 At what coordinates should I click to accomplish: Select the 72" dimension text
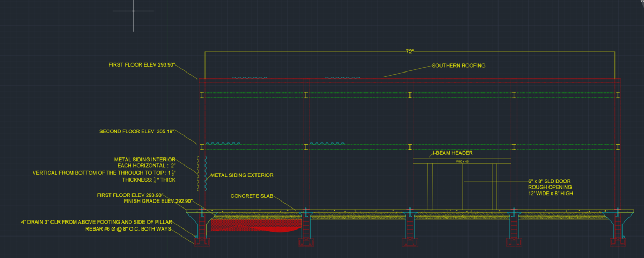coord(409,51)
